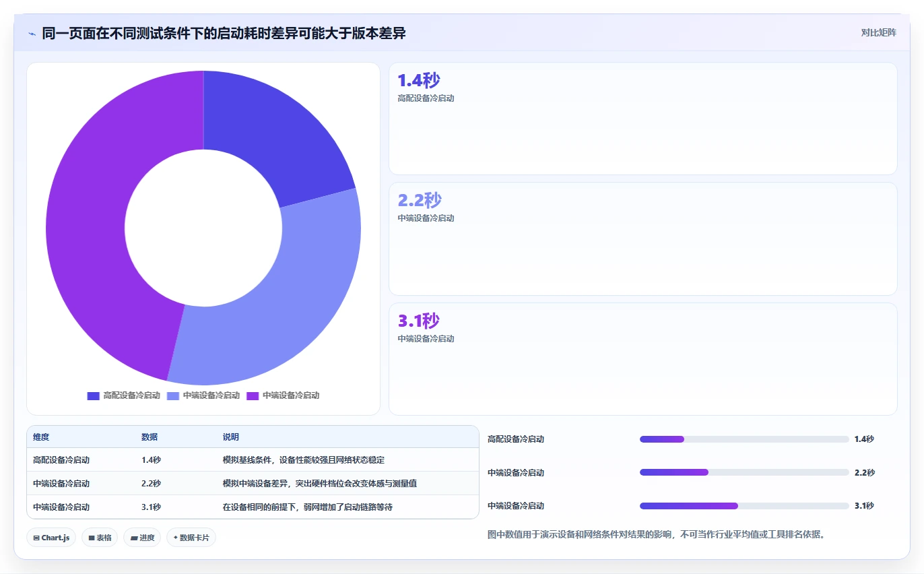Select the Chart.js chip
924x574 pixels.
51,538
